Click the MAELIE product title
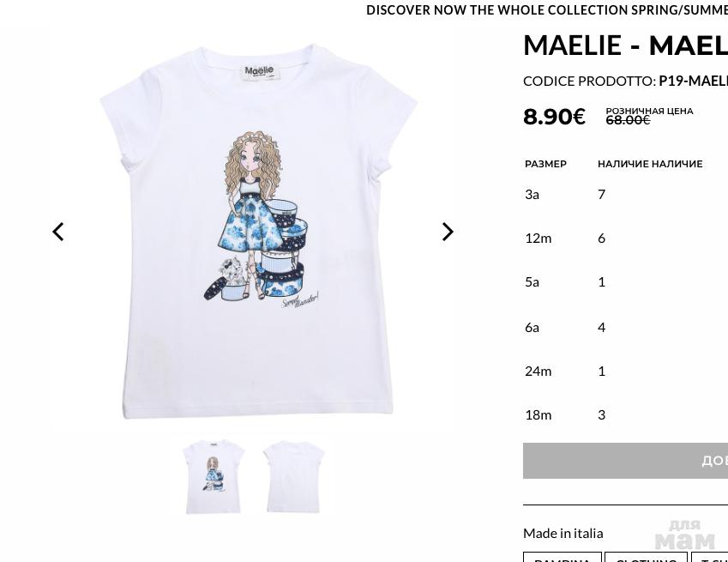The height and width of the screenshot is (562, 728). click(625, 45)
